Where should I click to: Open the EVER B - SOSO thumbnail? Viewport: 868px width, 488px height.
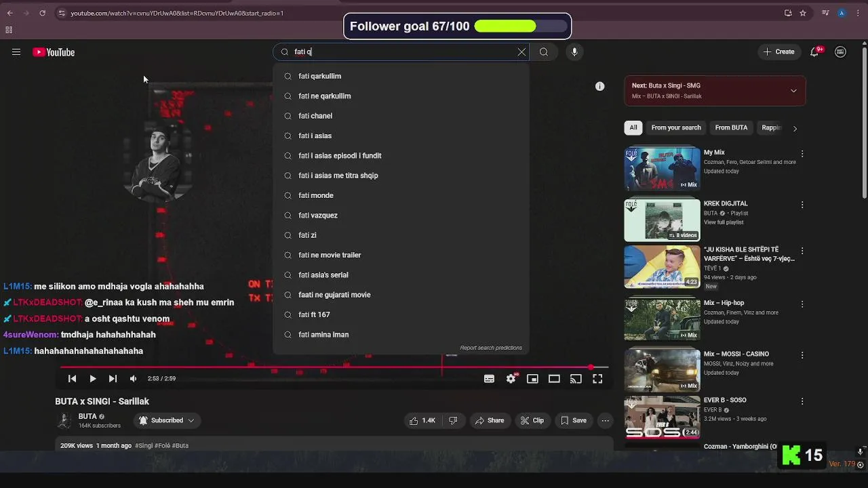(662, 418)
